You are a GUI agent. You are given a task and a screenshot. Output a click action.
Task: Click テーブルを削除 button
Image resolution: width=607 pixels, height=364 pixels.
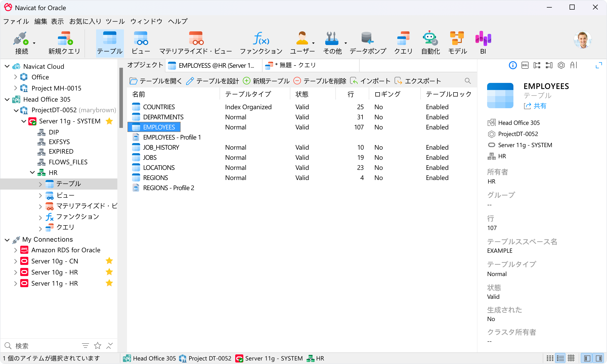click(320, 81)
